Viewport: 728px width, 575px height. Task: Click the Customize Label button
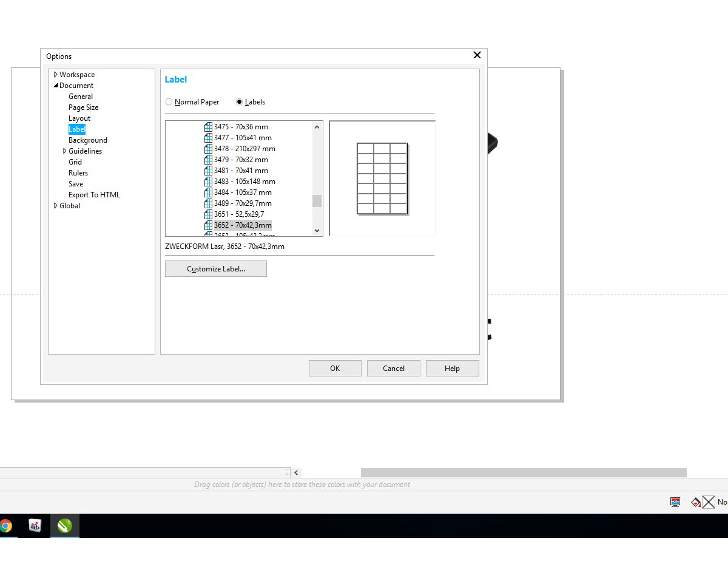215,269
